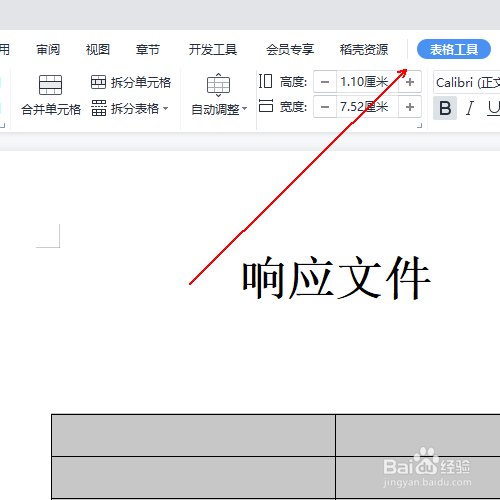Open the 会员专享 tab
Viewport: 500px width, 500px height.
point(290,50)
